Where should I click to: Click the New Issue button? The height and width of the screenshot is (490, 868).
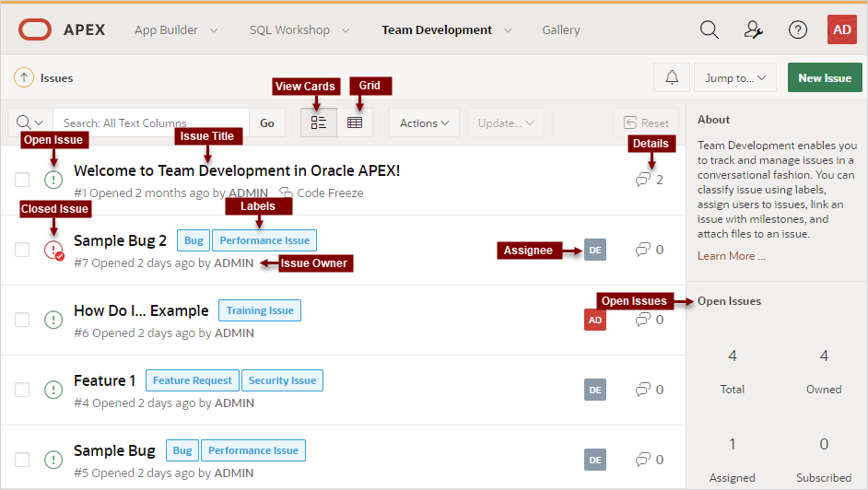pyautogui.click(x=825, y=77)
